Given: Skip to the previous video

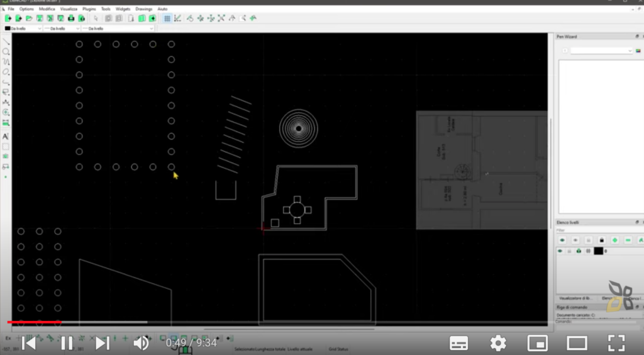Looking at the screenshot, I should 29,342.
